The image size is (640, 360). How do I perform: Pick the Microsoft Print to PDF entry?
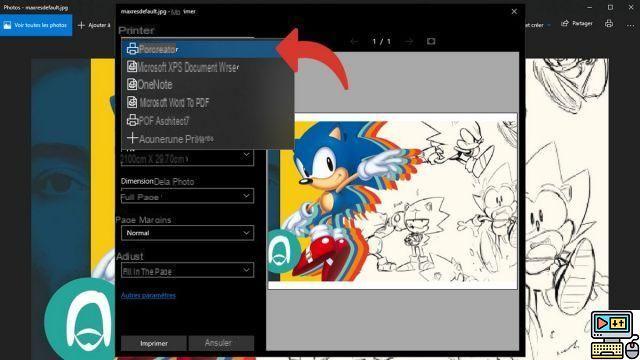click(207, 102)
